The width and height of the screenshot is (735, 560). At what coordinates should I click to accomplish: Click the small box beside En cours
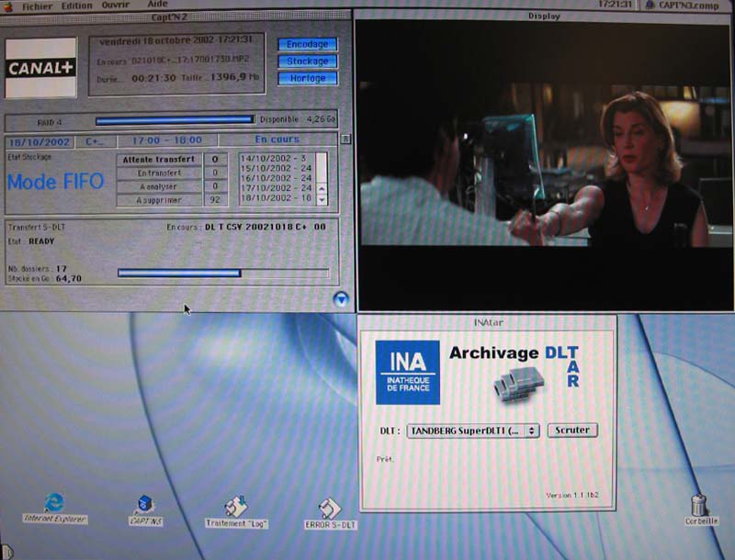point(345,139)
